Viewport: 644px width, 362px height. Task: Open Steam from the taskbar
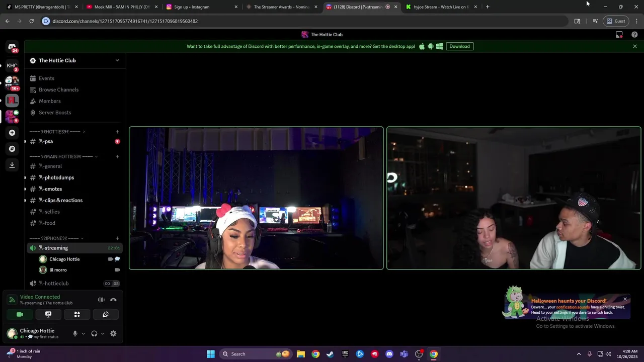coord(330,354)
